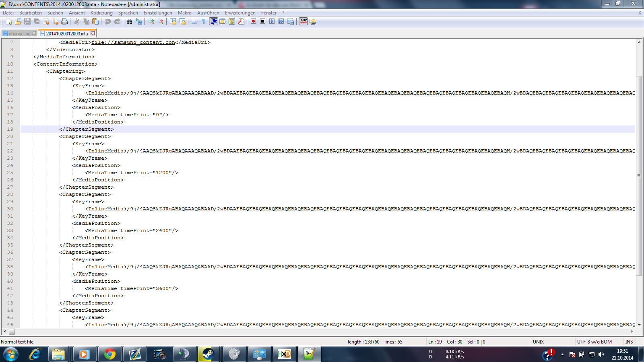
Task: Switch to the change.log tab
Action: coord(19,34)
